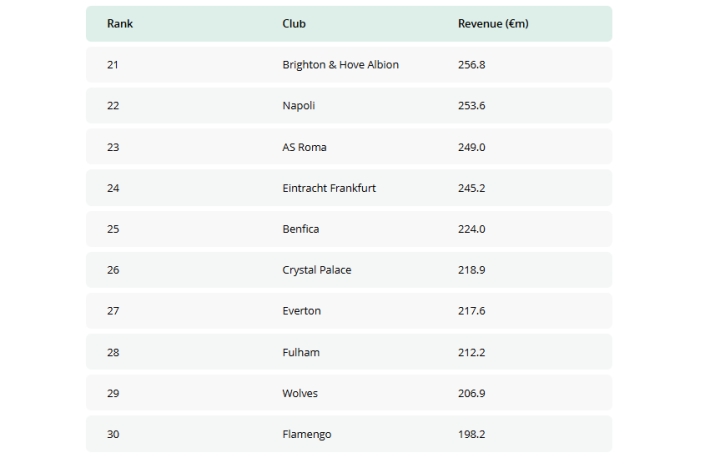Select the Brighton & Hove Albion club name
The height and width of the screenshot is (458, 720).
pos(340,65)
